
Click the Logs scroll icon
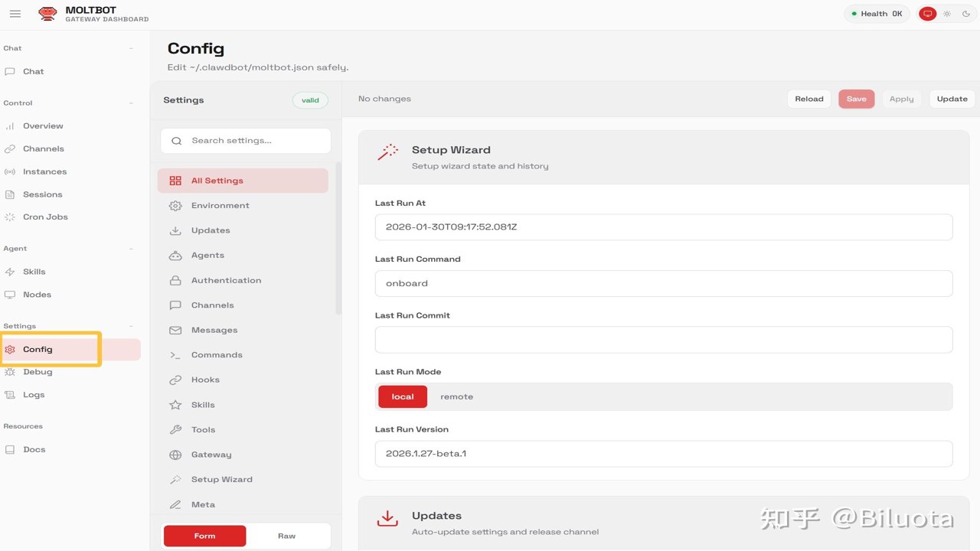click(x=10, y=395)
